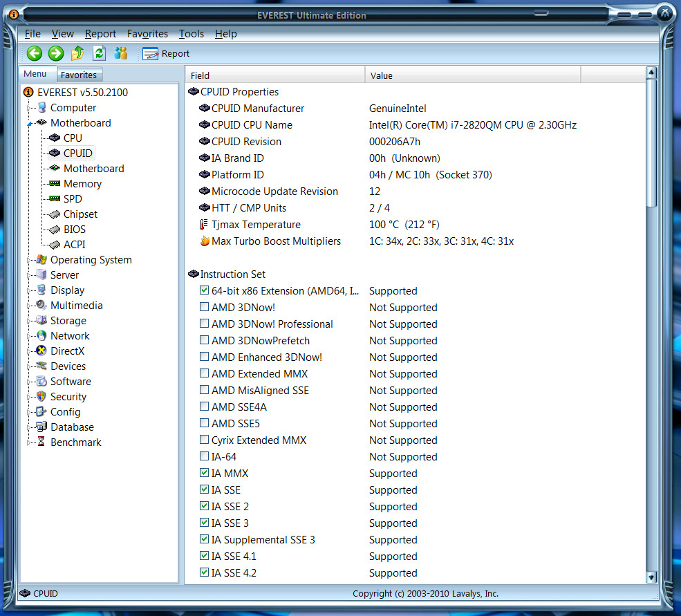Open the Help menu

tap(226, 33)
